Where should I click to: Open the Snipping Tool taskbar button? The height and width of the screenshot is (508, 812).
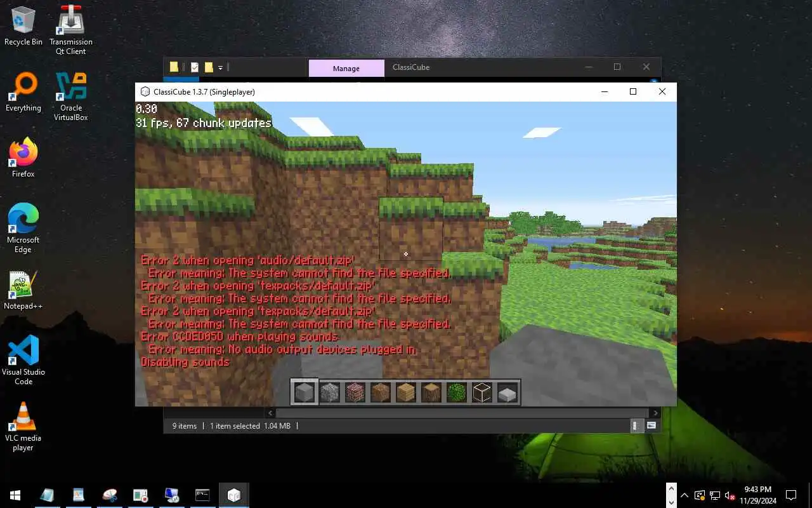109,495
